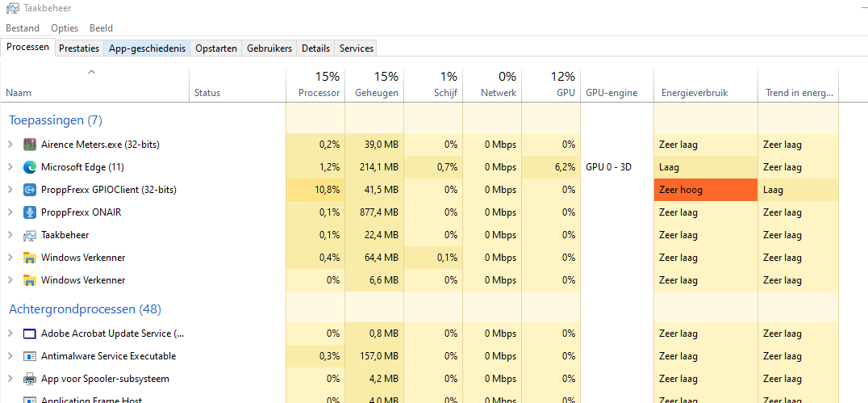Click the Microsoft Edge icon in list
This screenshot has width=868, height=403.
[x=30, y=167]
